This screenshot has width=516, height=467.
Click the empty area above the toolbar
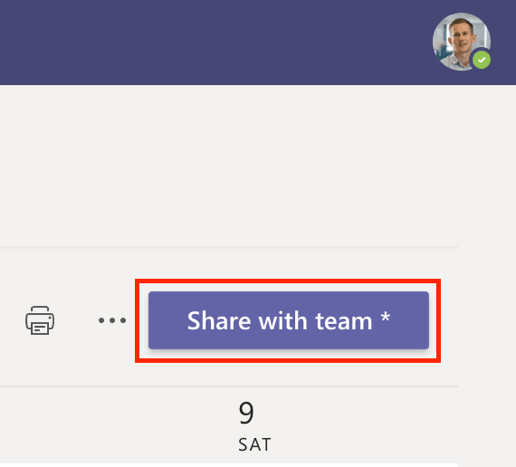click(229, 166)
